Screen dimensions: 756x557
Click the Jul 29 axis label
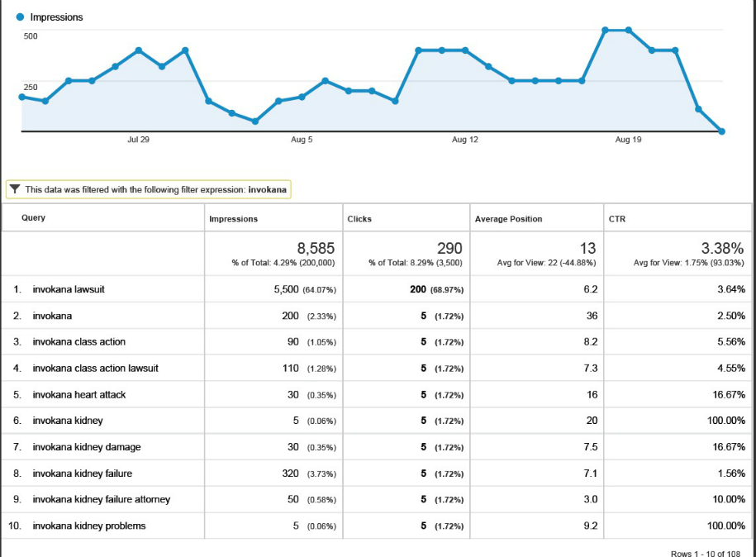tap(138, 140)
